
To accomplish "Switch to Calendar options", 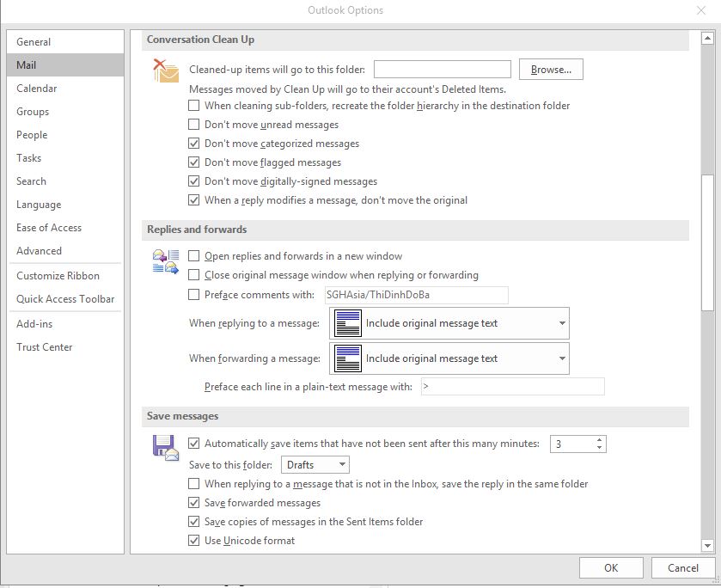I will tap(65, 89).
